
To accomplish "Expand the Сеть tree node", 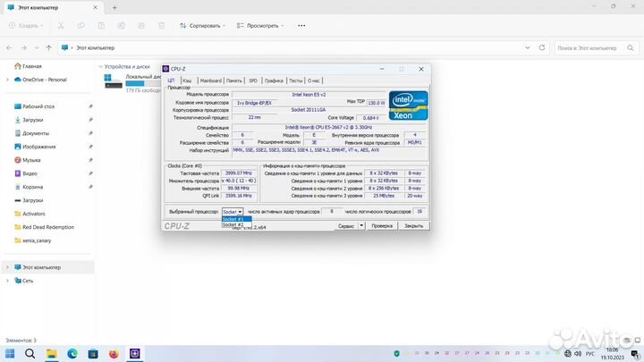I will click(7, 281).
